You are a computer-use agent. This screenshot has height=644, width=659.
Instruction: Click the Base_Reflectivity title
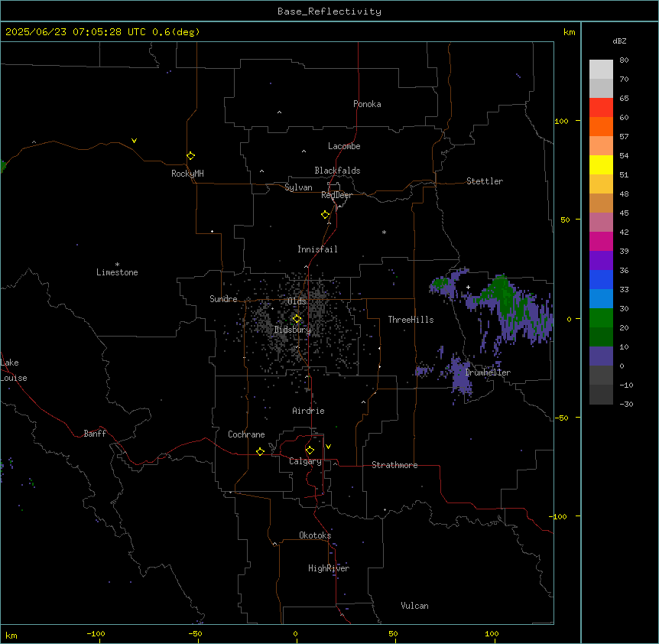point(329,11)
